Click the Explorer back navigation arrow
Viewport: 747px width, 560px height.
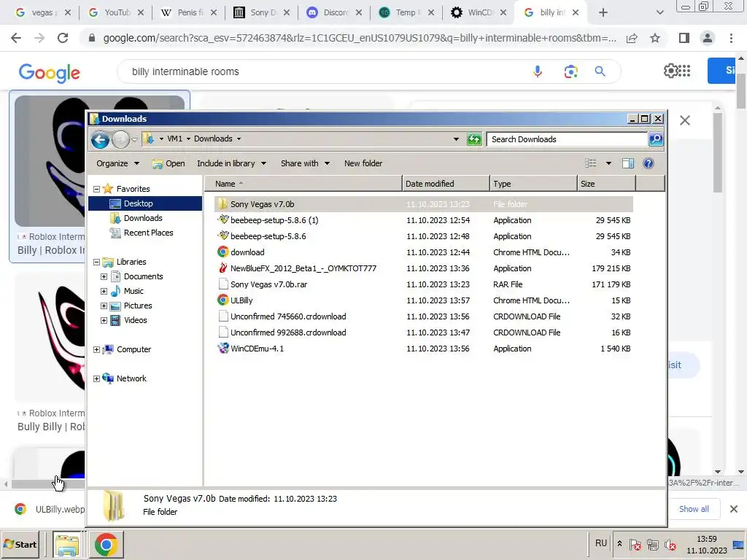100,139
